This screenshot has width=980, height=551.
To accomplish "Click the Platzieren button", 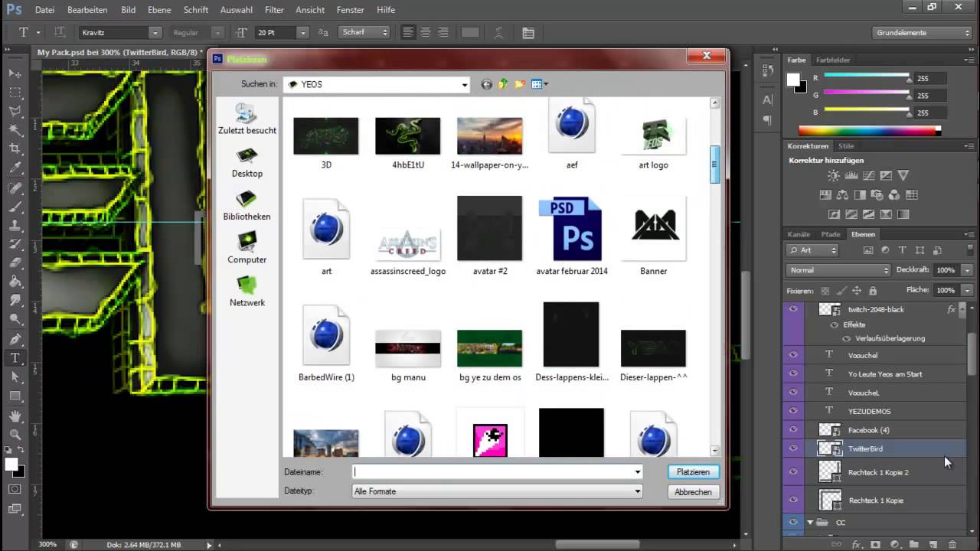I will (x=693, y=472).
